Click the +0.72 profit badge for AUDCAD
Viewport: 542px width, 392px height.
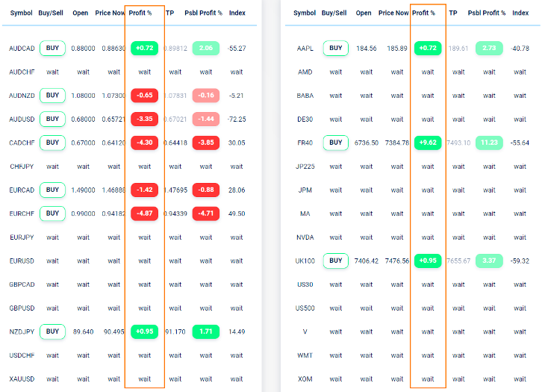click(144, 49)
